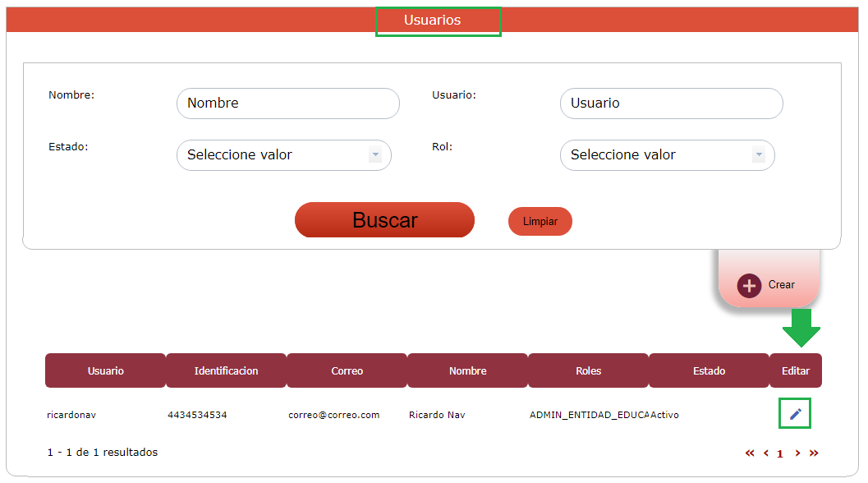Screen dimensions: 868x483
Task: Sort by the Usuario column header
Action: [106, 371]
